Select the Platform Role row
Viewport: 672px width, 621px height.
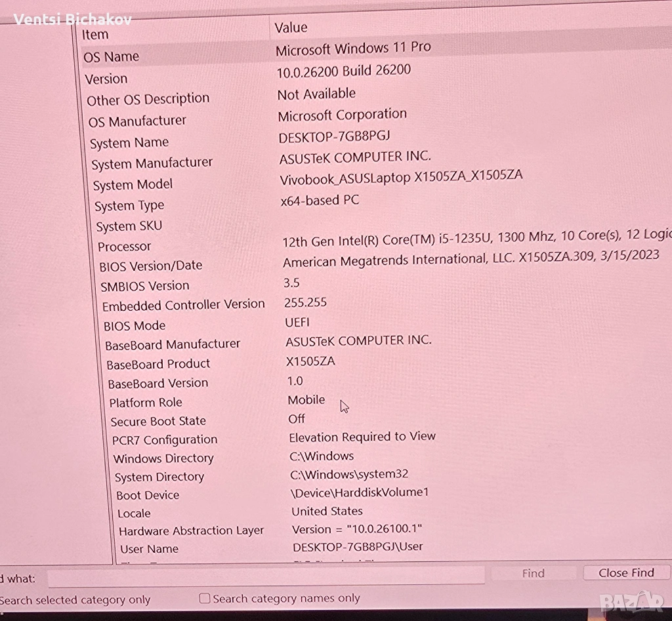click(146, 403)
